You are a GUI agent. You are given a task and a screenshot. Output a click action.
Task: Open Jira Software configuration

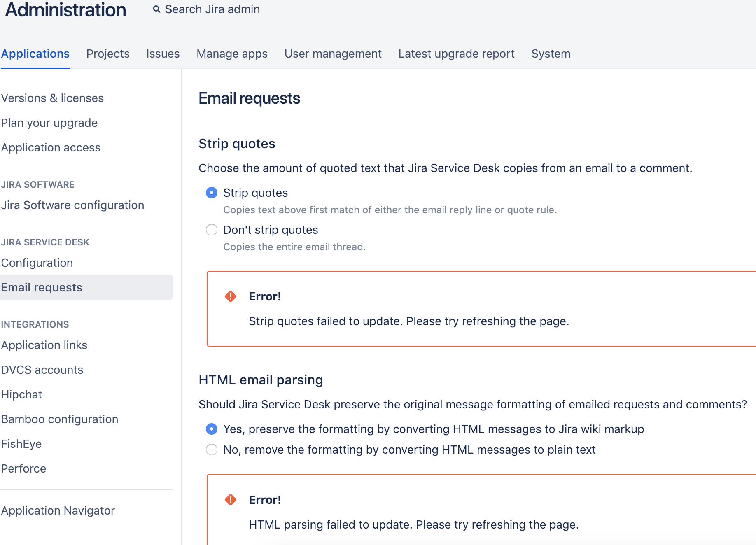pos(72,205)
